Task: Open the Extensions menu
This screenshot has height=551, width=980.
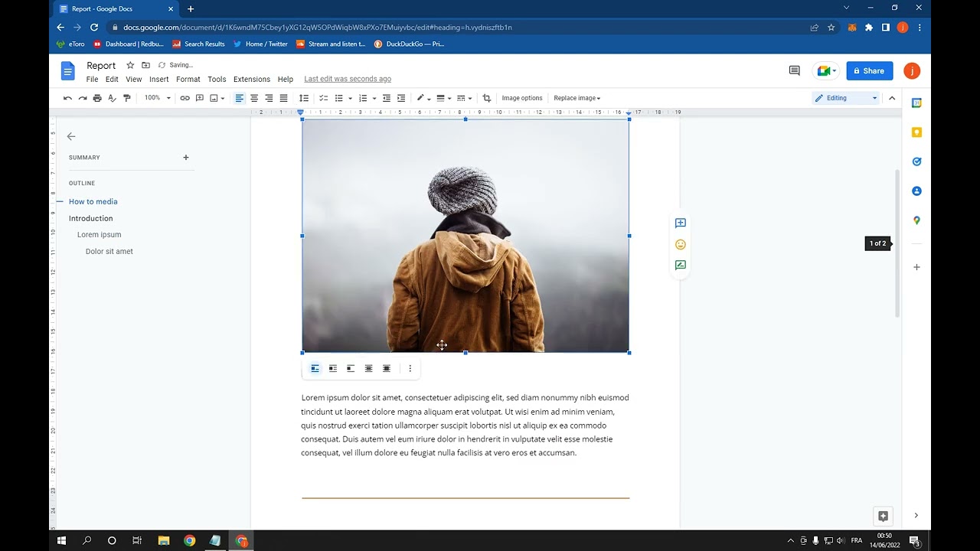Action: tap(252, 79)
